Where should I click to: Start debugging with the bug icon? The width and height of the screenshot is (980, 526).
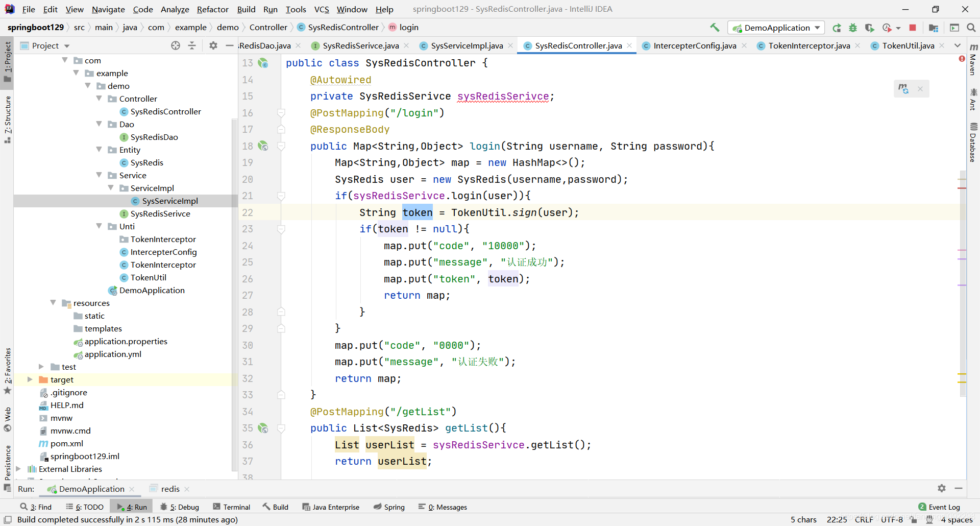click(x=853, y=28)
